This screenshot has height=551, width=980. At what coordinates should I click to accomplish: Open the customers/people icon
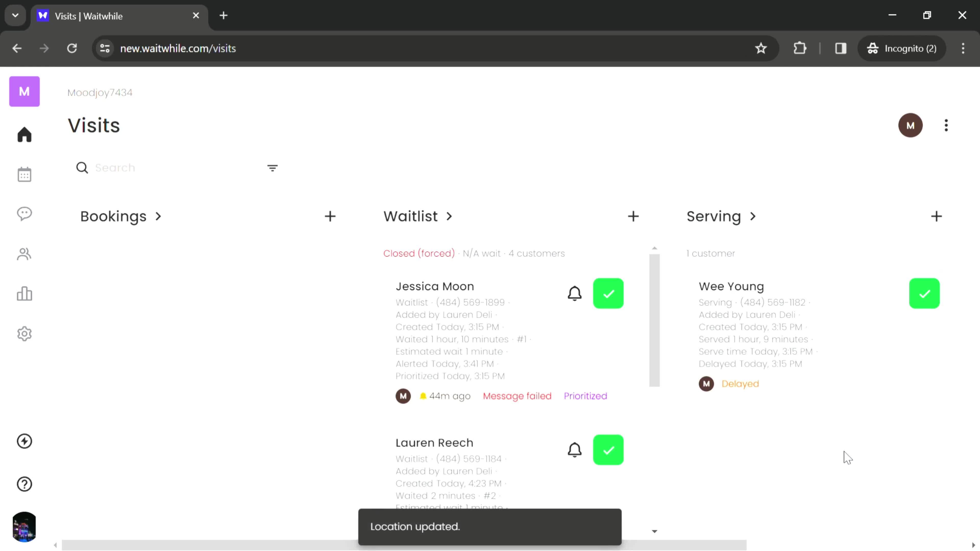24,254
